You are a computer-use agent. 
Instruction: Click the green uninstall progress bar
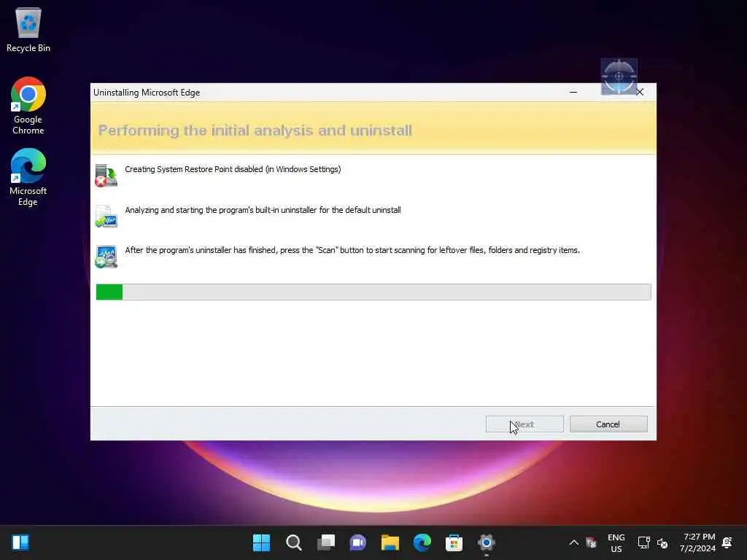[x=373, y=292]
